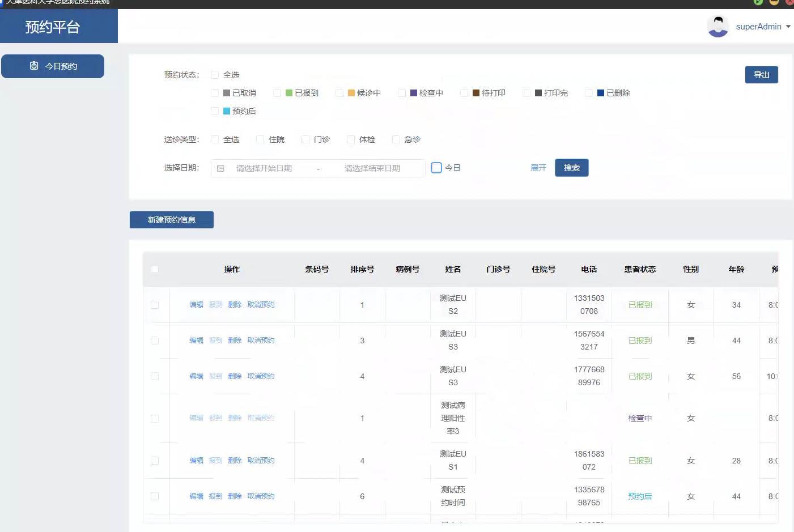Viewport: 794px width, 532px height.
Task: Check the 预约后 status checkbox
Action: (x=215, y=111)
